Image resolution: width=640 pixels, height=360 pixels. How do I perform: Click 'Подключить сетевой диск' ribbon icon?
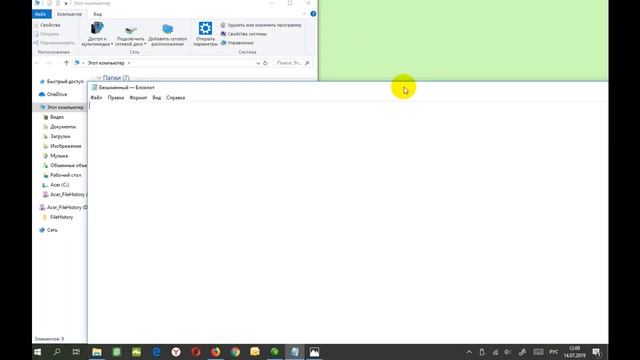(131, 35)
